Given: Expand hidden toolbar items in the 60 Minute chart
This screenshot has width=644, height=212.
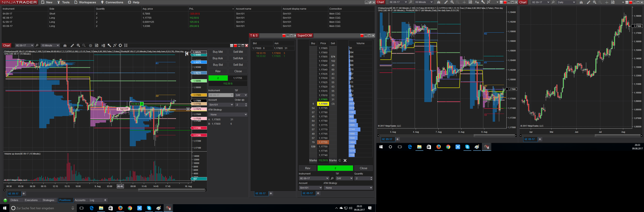Looking at the screenshot, I should 497,2.
